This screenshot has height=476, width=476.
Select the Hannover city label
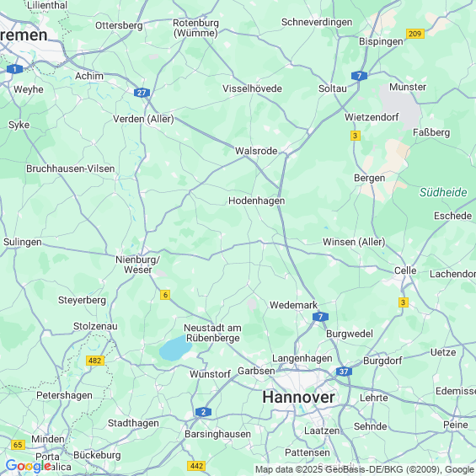299,397
